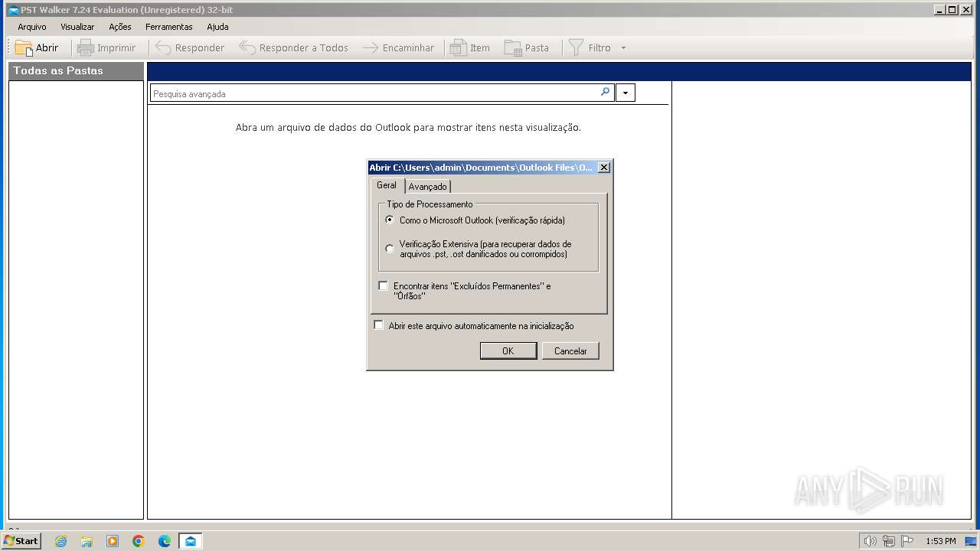This screenshot has width=980, height=551.
Task: Open File Explorer from taskbar
Action: point(87,541)
